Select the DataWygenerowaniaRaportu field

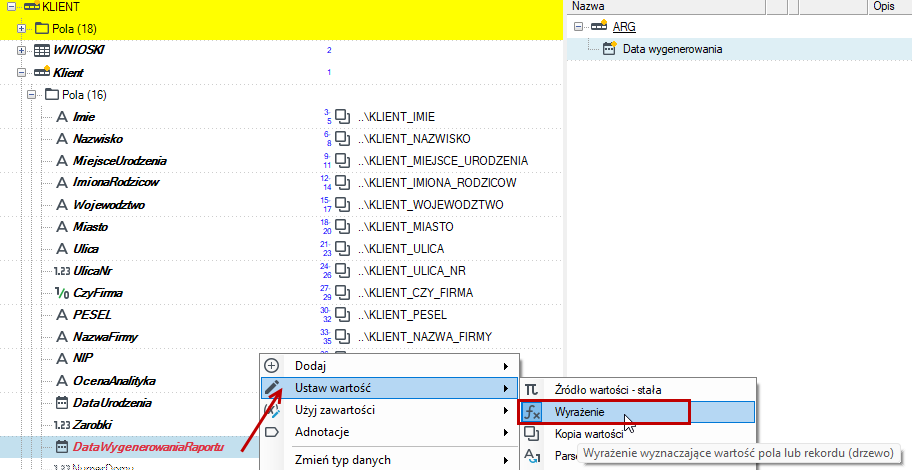(x=148, y=447)
